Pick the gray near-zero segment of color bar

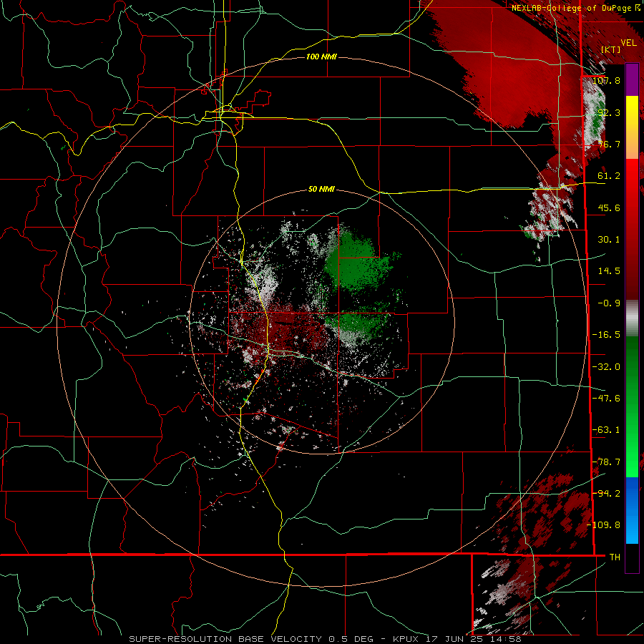pos(632,318)
